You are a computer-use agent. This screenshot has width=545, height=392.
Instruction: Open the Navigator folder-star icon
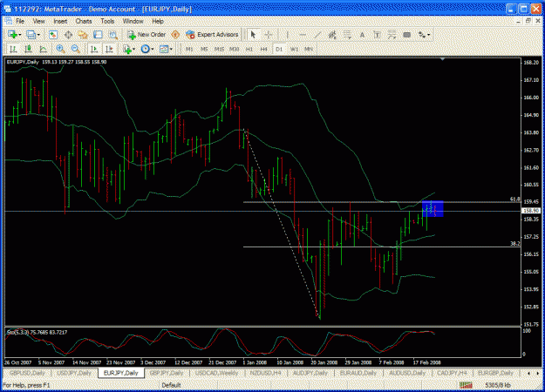pyautogui.click(x=83, y=35)
